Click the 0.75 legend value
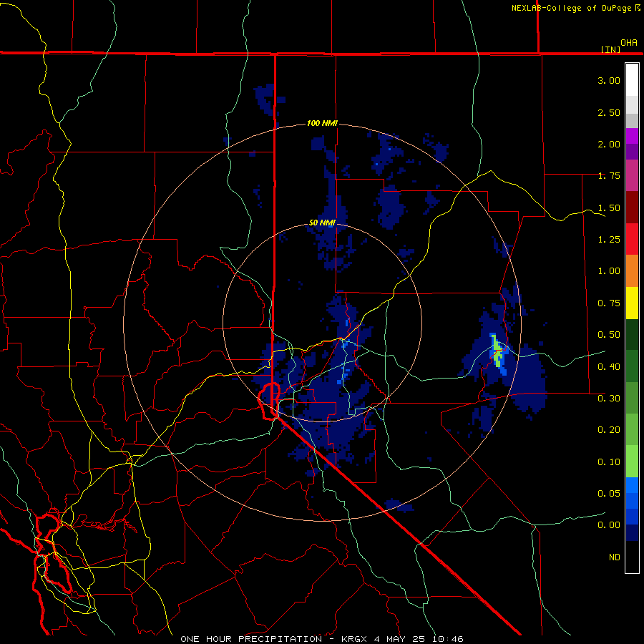Image resolution: width=644 pixels, height=644 pixels. tap(609, 303)
